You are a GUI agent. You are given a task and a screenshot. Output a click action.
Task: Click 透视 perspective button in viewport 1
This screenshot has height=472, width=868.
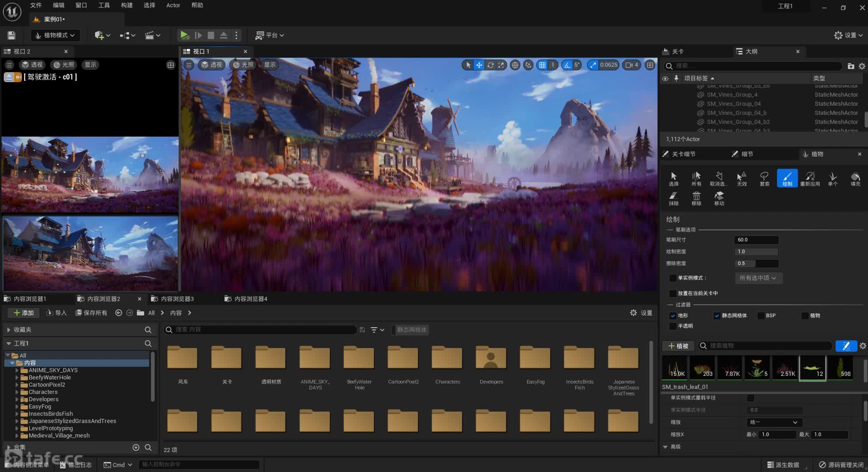[x=211, y=65]
